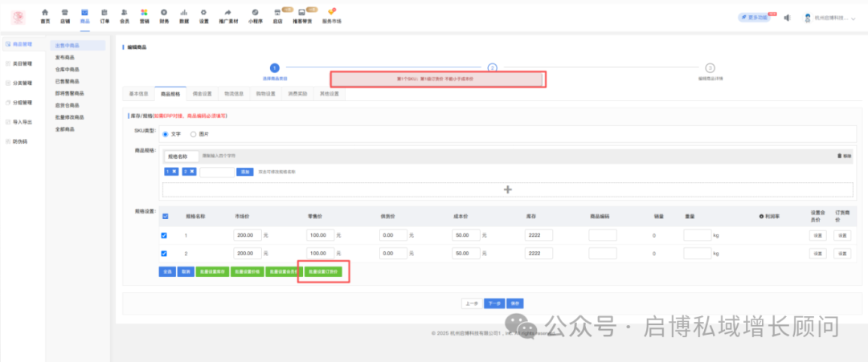Open the 首页 home icon in top navigation
868x362 pixels.
click(x=44, y=14)
